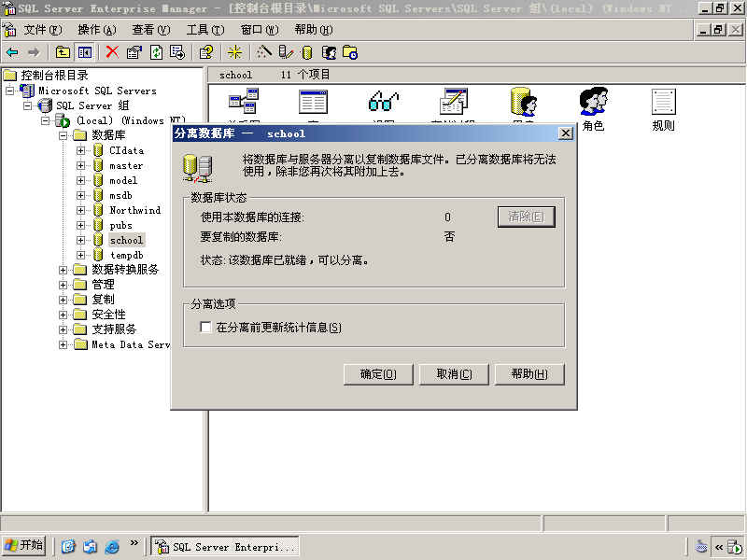This screenshot has height=560, width=747.
Task: Expand the Meta Data Services node
Action: coord(63,344)
